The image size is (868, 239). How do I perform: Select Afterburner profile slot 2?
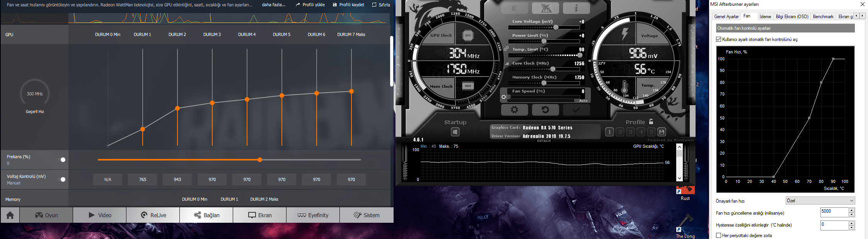click(x=620, y=132)
